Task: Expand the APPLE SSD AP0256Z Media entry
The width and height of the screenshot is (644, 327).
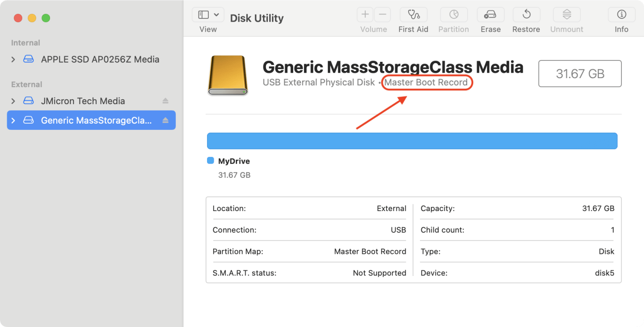Action: pos(13,60)
